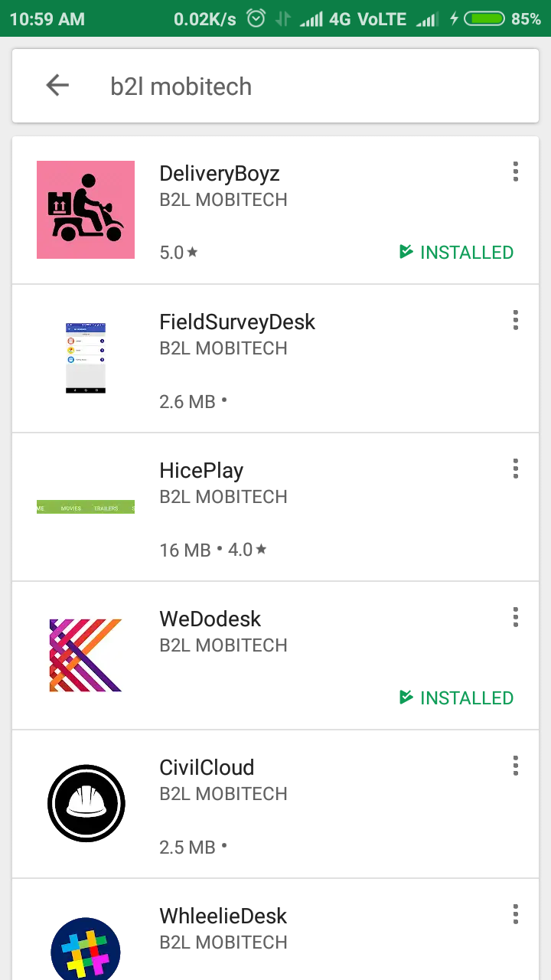Tap the WhleelieDesk colorful hashtag icon

tap(86, 949)
